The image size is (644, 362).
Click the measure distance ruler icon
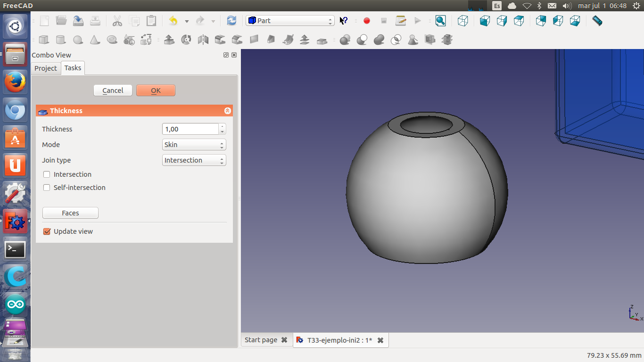click(x=597, y=21)
